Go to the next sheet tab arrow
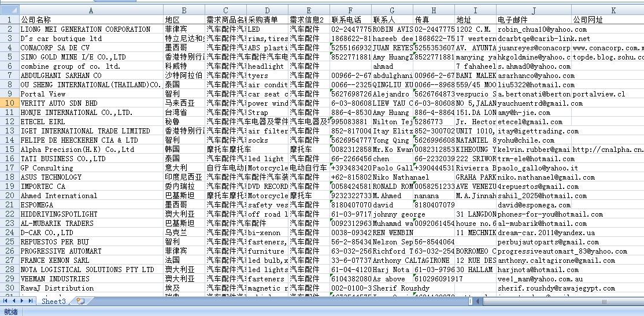The image size is (644, 316). [22, 301]
